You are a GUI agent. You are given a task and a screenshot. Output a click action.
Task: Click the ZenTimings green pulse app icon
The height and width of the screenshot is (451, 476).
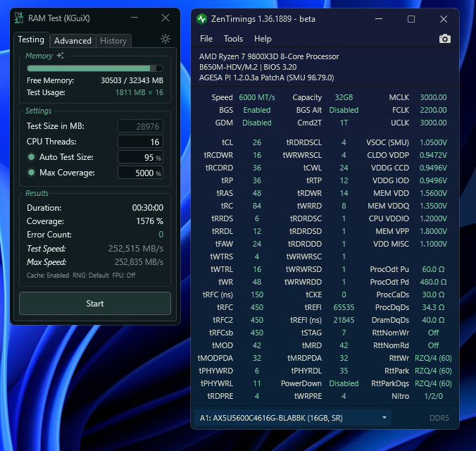pyautogui.click(x=201, y=19)
